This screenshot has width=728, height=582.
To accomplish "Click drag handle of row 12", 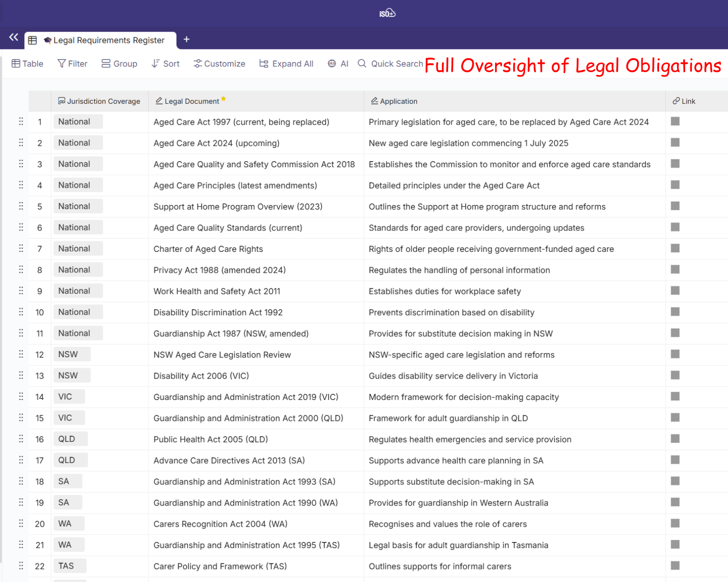I will 21,354.
